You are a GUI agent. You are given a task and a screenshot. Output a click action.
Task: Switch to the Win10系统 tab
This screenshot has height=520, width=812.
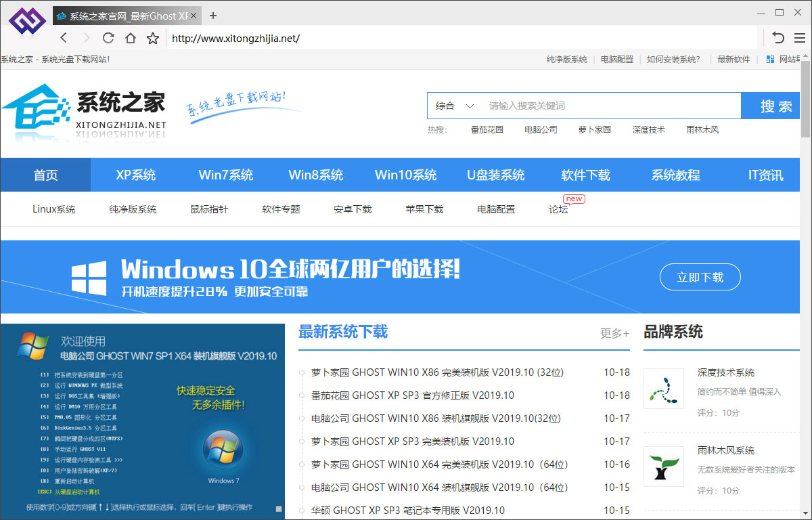tap(405, 175)
